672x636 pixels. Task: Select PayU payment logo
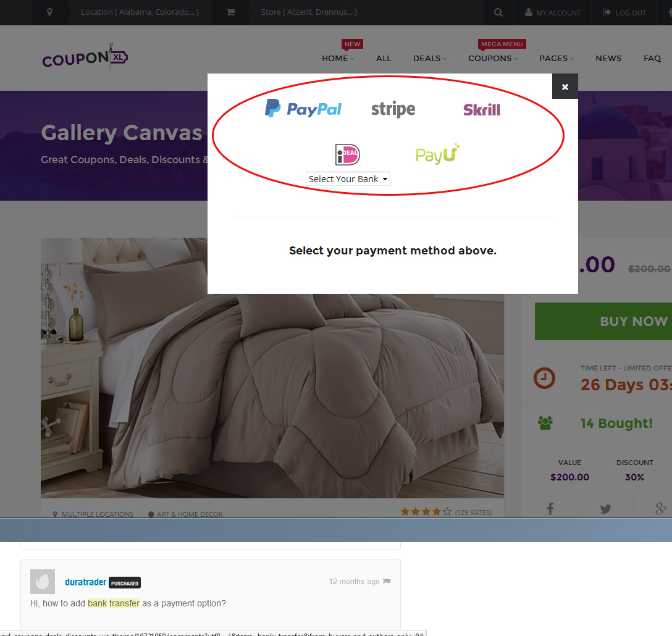pyautogui.click(x=437, y=154)
